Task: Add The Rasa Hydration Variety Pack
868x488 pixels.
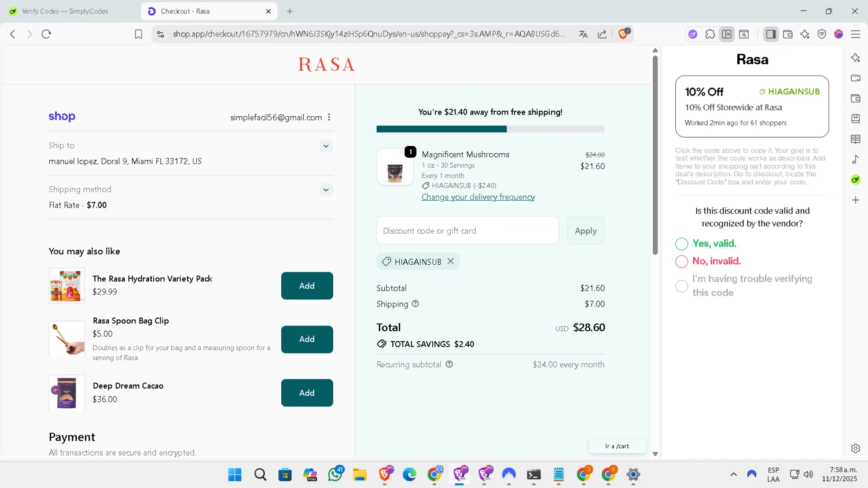Action: [x=307, y=286]
